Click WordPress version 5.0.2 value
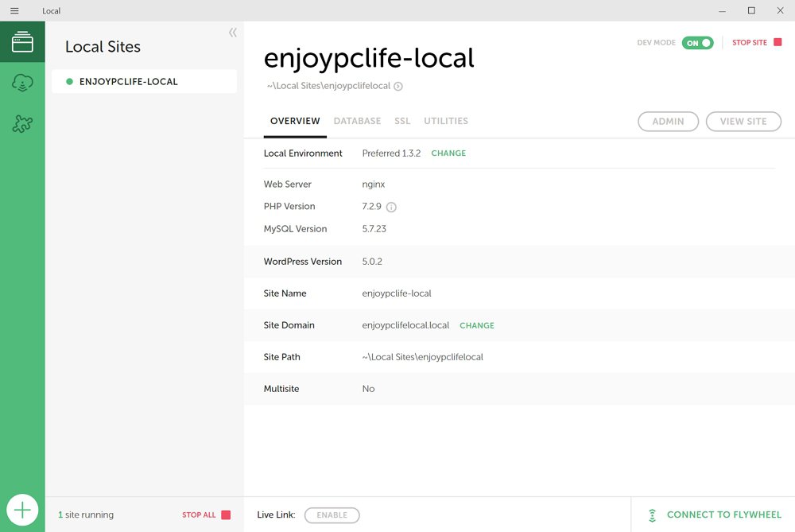 pos(372,262)
